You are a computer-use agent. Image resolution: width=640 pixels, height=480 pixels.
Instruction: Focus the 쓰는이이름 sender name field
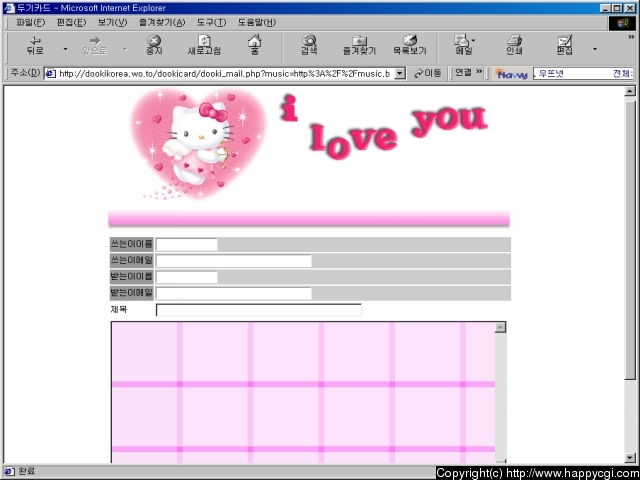(187, 244)
